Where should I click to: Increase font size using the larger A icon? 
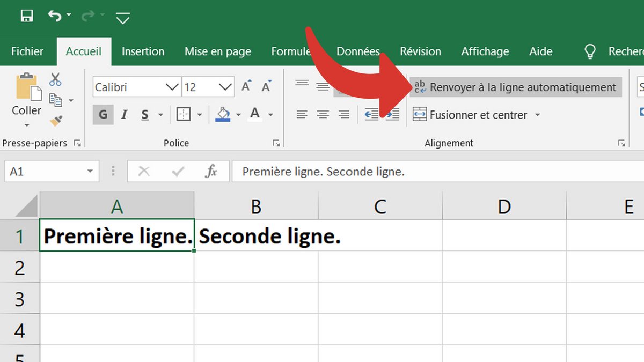246,85
